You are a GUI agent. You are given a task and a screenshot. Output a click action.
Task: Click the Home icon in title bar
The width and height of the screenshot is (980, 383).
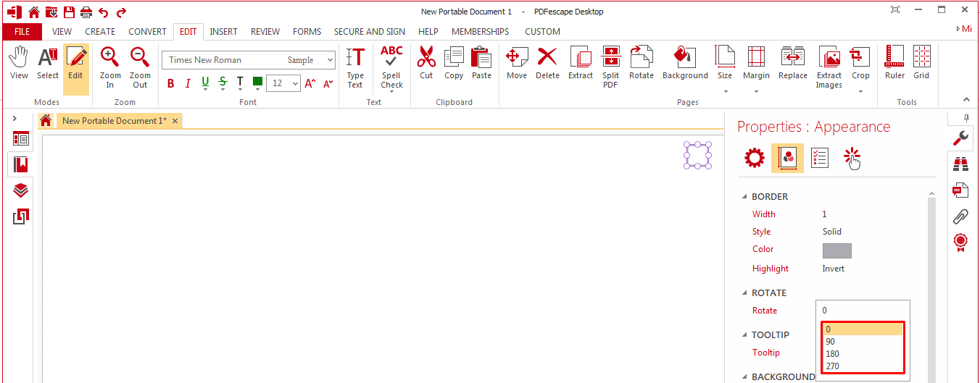coord(33,12)
